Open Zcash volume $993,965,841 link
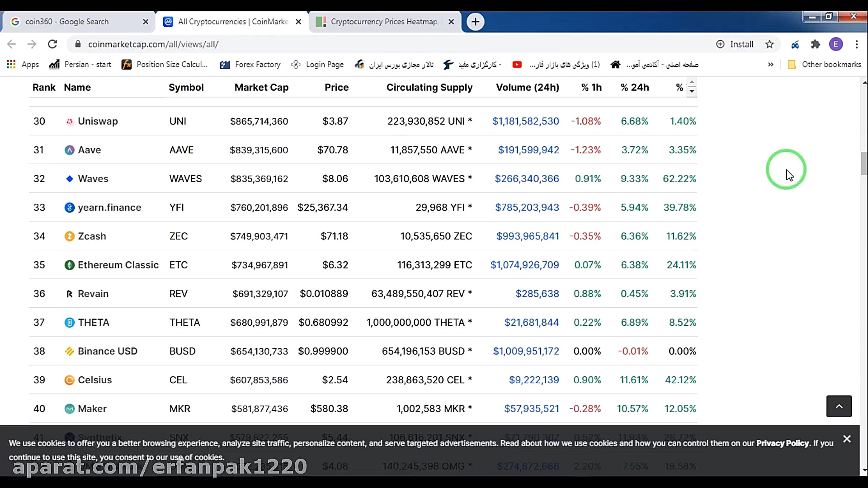 click(x=528, y=236)
